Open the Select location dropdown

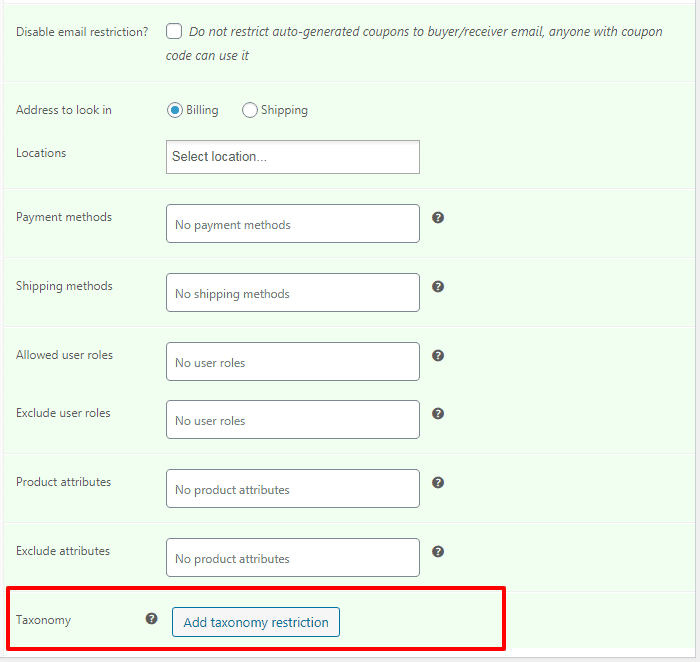click(292, 157)
